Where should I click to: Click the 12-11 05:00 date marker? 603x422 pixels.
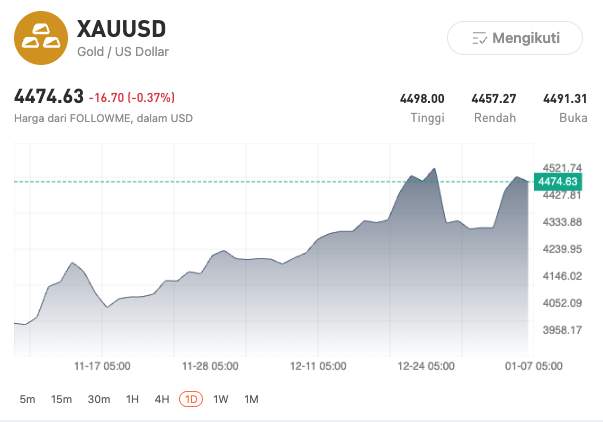coord(318,366)
